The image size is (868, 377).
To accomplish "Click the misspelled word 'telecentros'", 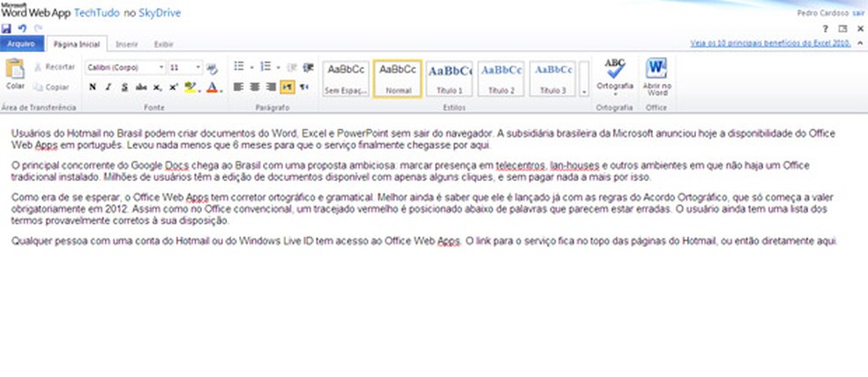I will [521, 166].
